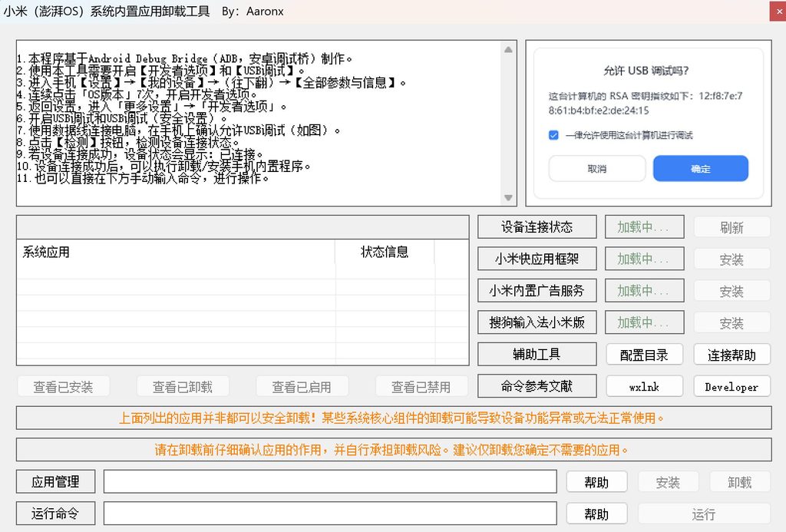Open 连接帮助
The width and height of the screenshot is (786, 532).
click(732, 355)
